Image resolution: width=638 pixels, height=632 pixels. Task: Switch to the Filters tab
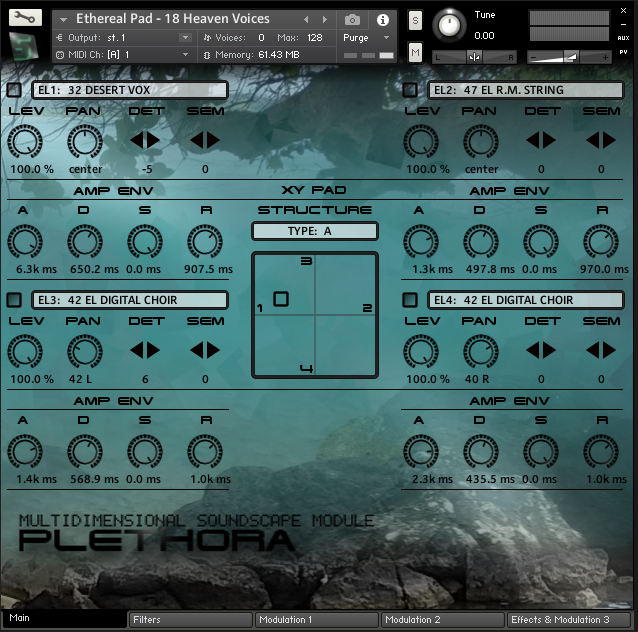point(190,620)
